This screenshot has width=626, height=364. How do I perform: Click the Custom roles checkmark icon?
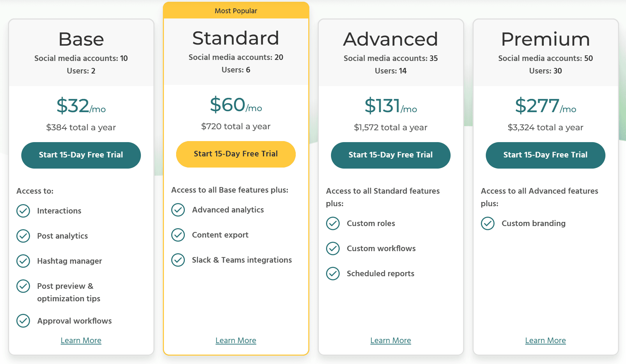click(333, 223)
